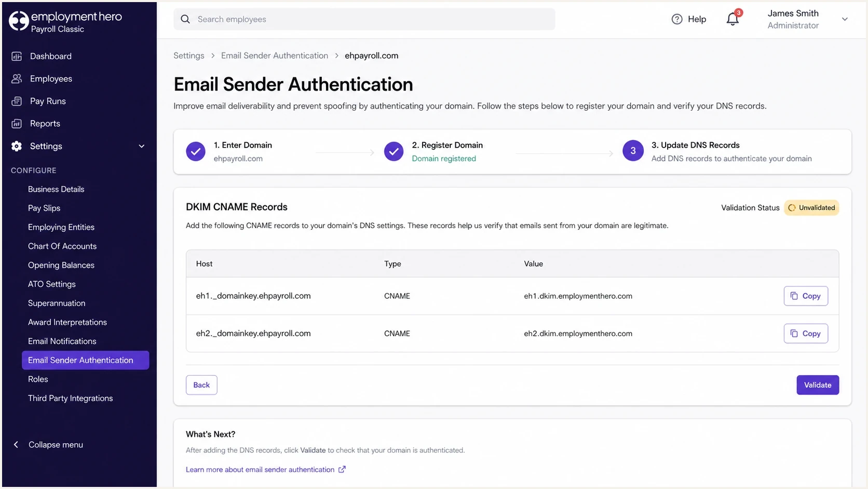Click the Help question mark icon
Viewport: 868px width, 489px height.
coord(677,19)
